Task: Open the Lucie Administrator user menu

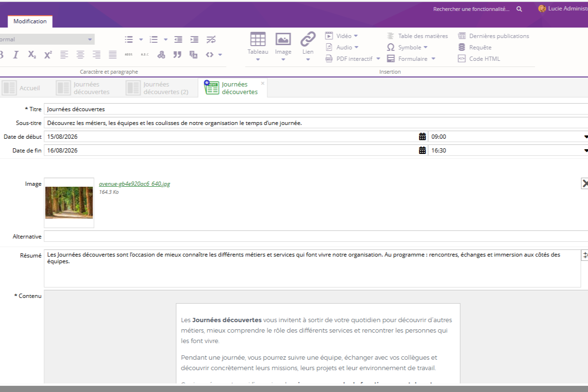Action: pyautogui.click(x=563, y=9)
